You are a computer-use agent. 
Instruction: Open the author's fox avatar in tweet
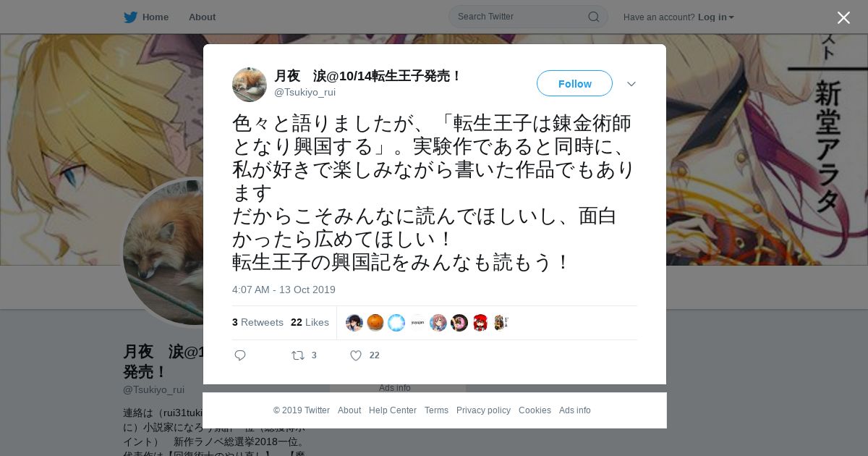pyautogui.click(x=250, y=84)
